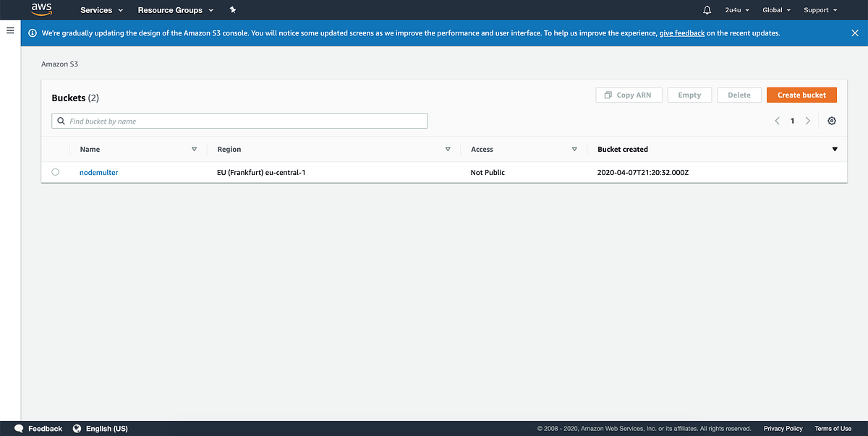Click the search magnifier in the bucket filter
The height and width of the screenshot is (436, 868).
61,120
